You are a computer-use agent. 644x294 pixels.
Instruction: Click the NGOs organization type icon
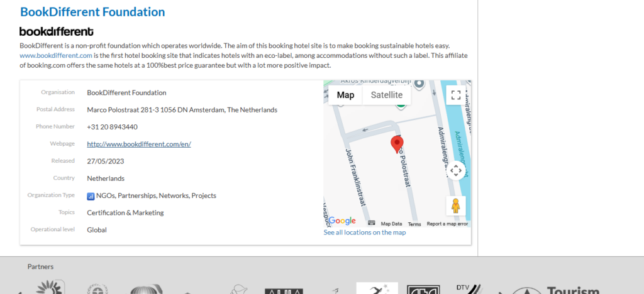91,196
